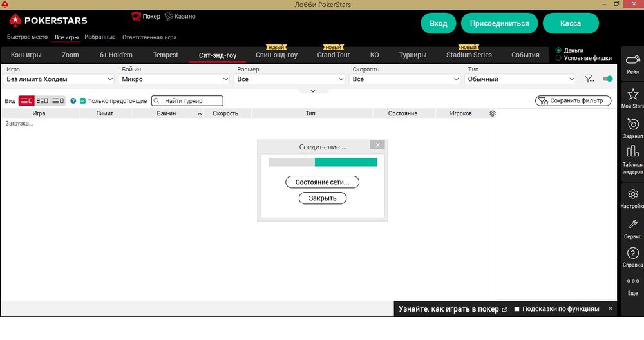Image resolution: width=644 pixels, height=340 pixels.
Task: Close the bottom hints bar
Action: point(611,308)
